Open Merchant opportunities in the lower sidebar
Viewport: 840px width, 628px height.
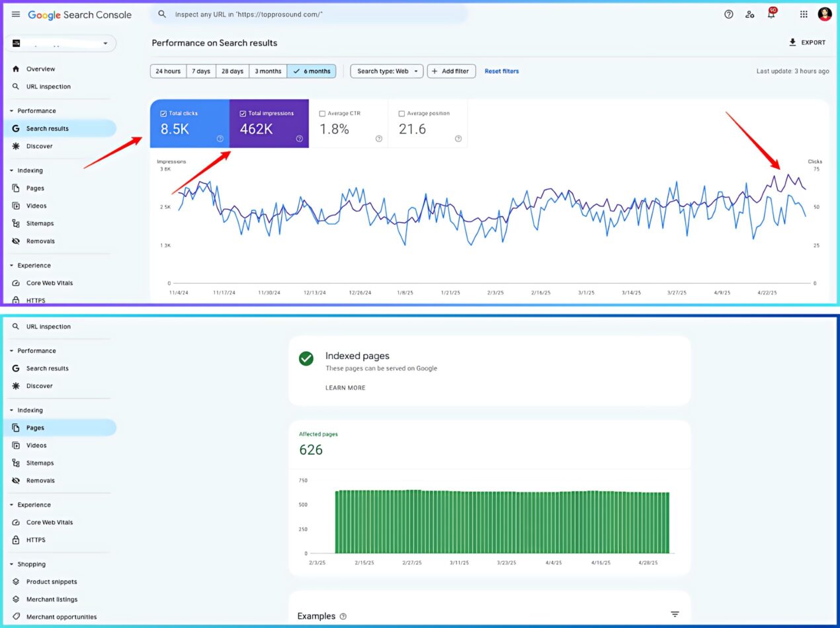pyautogui.click(x=61, y=617)
